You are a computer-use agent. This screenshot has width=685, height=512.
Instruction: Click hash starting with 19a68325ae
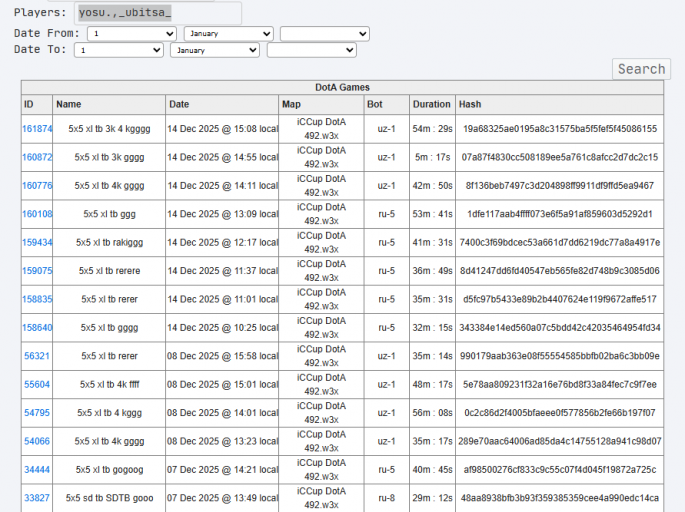tap(560, 129)
